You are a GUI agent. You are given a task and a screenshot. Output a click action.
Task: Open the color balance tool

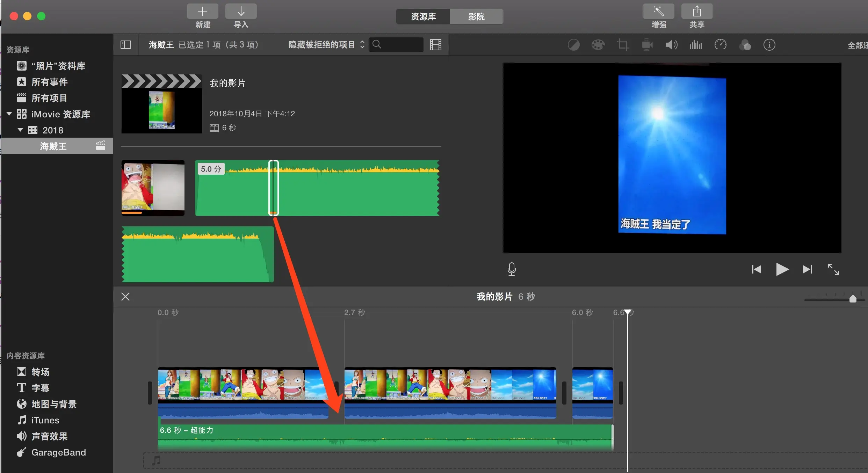tap(573, 45)
